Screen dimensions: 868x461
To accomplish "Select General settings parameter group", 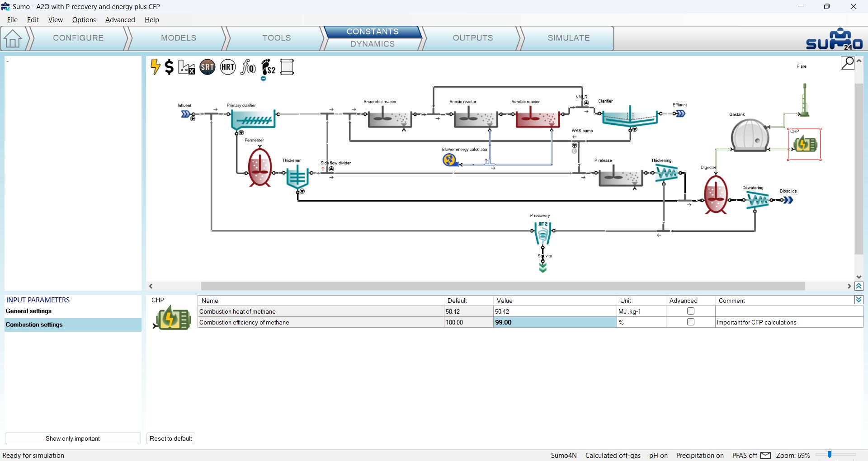I will pos(73,311).
